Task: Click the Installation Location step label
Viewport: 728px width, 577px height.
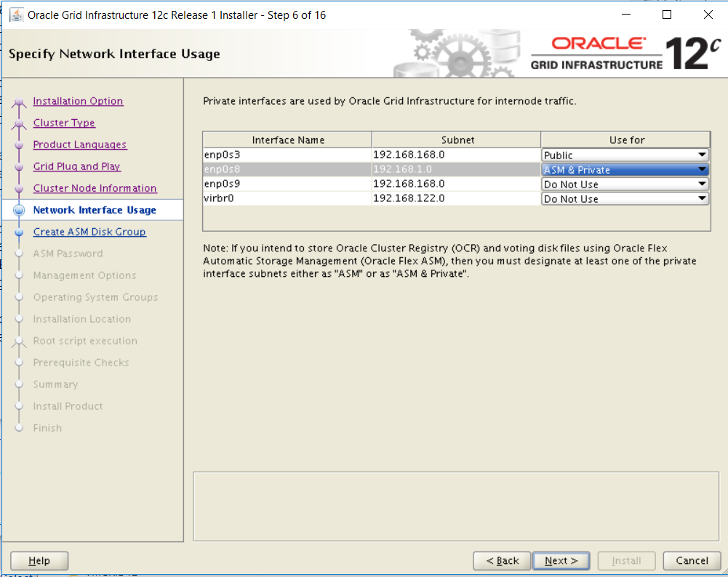Action: click(x=81, y=319)
